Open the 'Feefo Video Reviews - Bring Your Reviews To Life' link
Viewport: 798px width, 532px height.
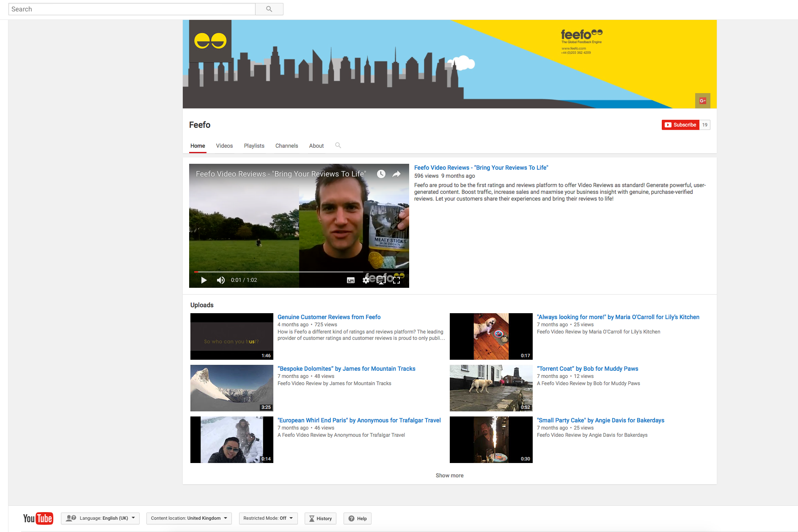tap(481, 168)
